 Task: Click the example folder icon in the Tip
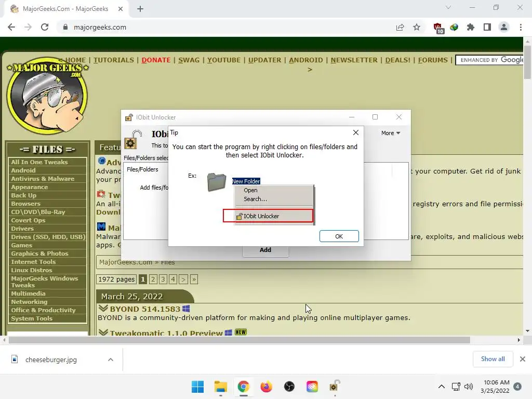(217, 182)
